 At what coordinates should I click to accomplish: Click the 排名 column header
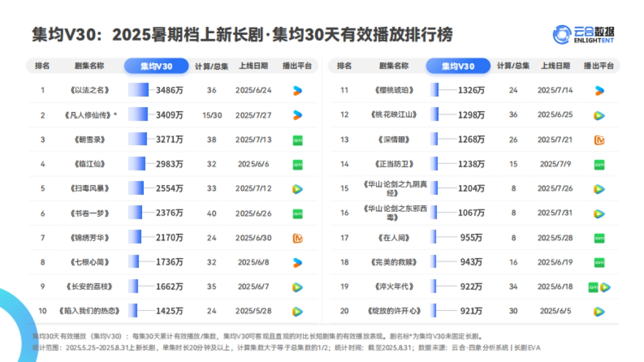pos(42,66)
